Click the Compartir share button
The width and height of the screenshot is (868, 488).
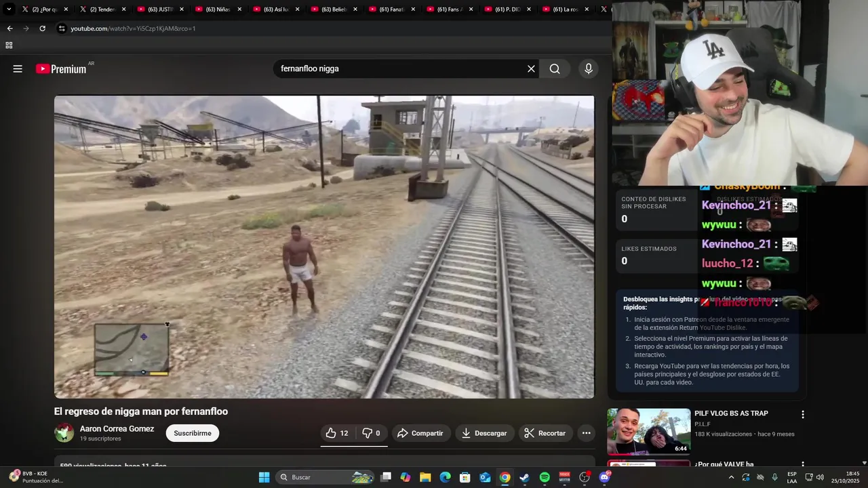(420, 433)
